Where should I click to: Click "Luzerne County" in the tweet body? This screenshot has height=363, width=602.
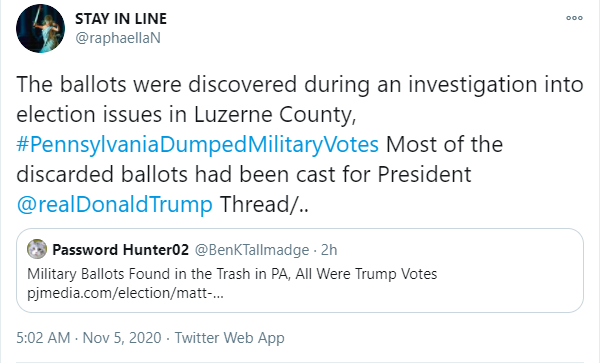tap(275, 115)
